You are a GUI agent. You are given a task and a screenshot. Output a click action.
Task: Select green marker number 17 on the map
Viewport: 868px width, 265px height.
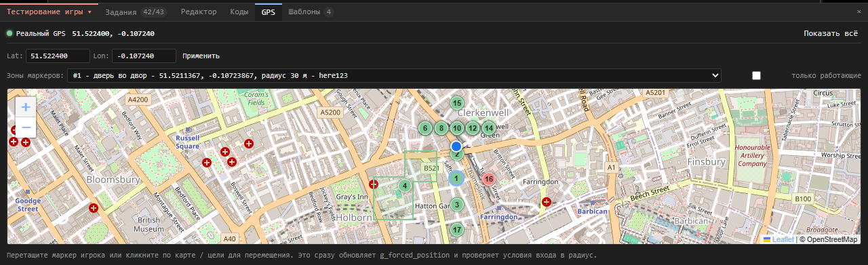(457, 230)
